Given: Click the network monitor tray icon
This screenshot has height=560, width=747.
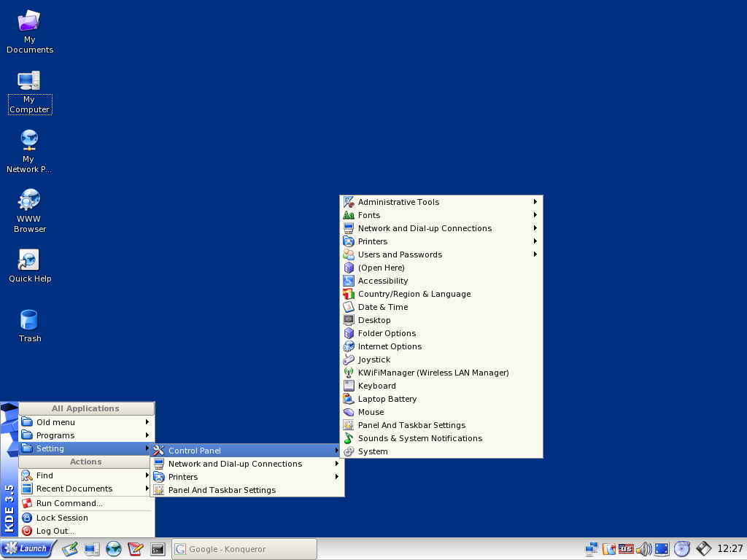Looking at the screenshot, I should tap(592, 549).
